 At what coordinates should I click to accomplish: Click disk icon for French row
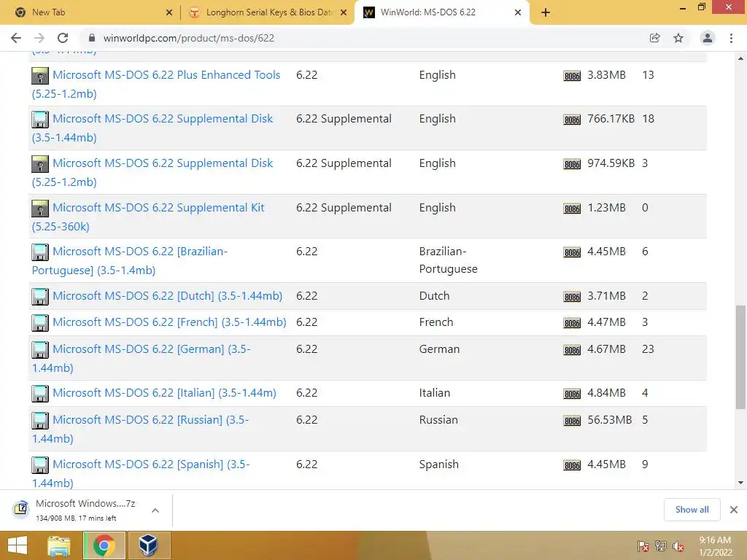point(40,323)
